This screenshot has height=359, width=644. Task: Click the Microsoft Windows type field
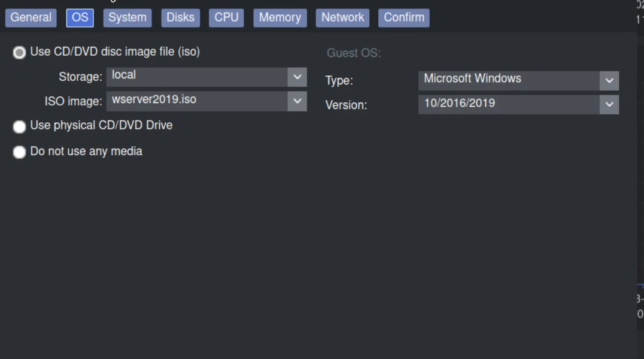tap(509, 80)
